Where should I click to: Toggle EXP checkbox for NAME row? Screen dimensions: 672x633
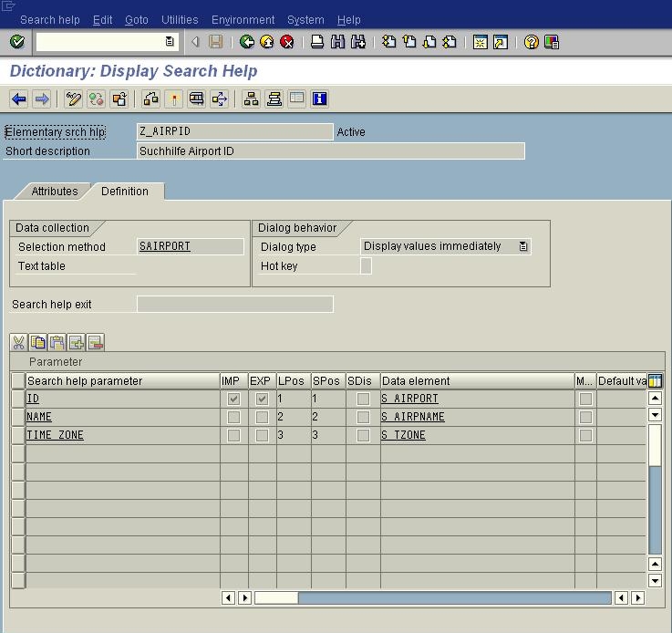tap(262, 417)
